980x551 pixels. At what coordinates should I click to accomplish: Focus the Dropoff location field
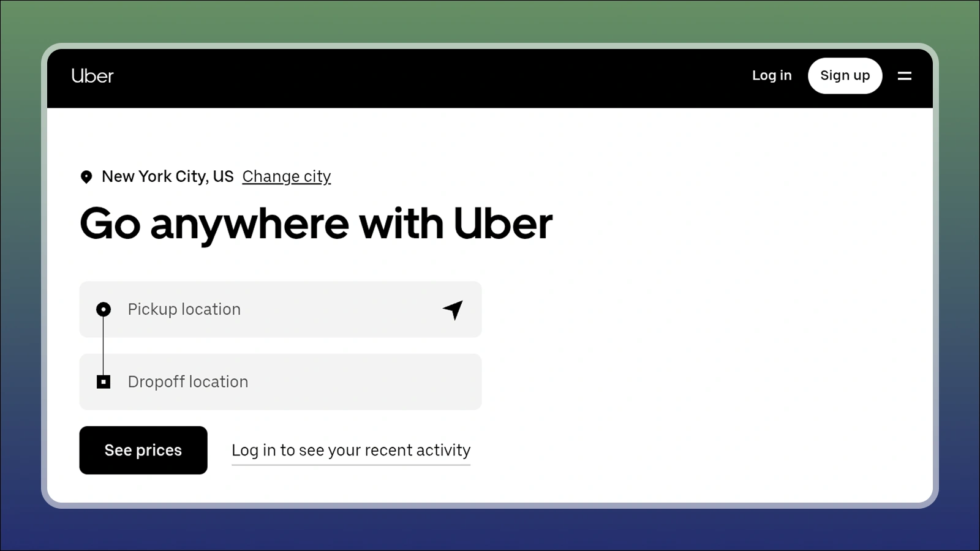tap(281, 381)
